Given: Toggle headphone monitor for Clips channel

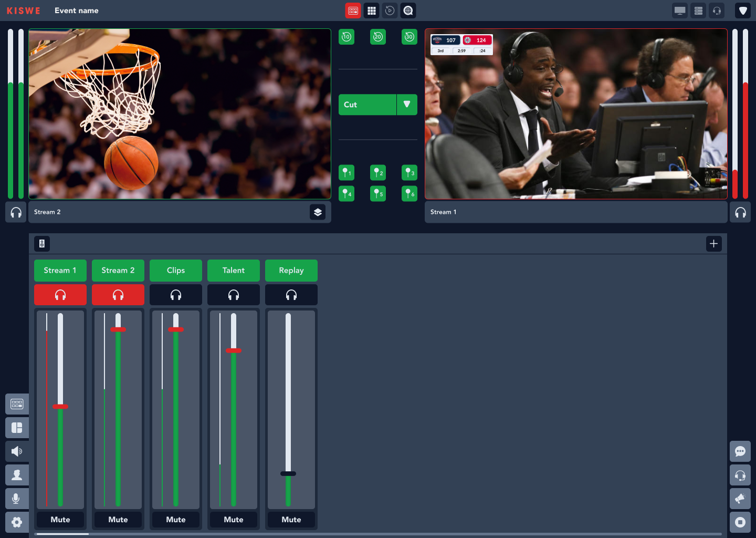Looking at the screenshot, I should pyautogui.click(x=176, y=295).
